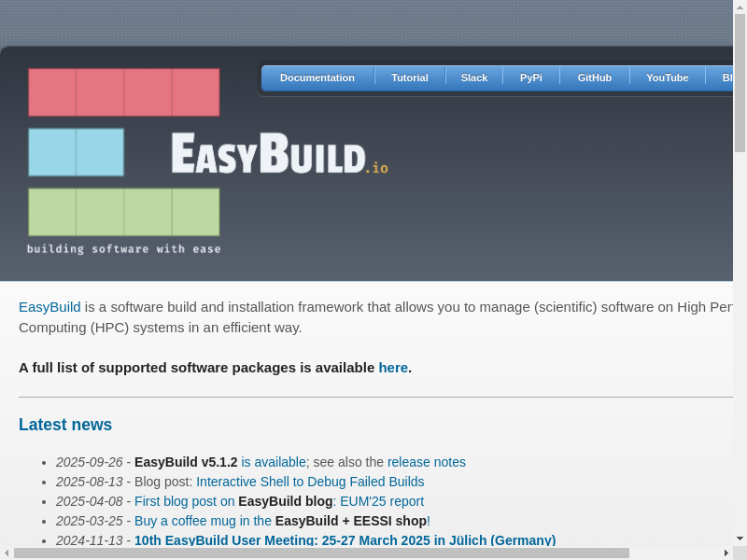
Task: Open 'First blog post on' link
Action: pos(185,501)
